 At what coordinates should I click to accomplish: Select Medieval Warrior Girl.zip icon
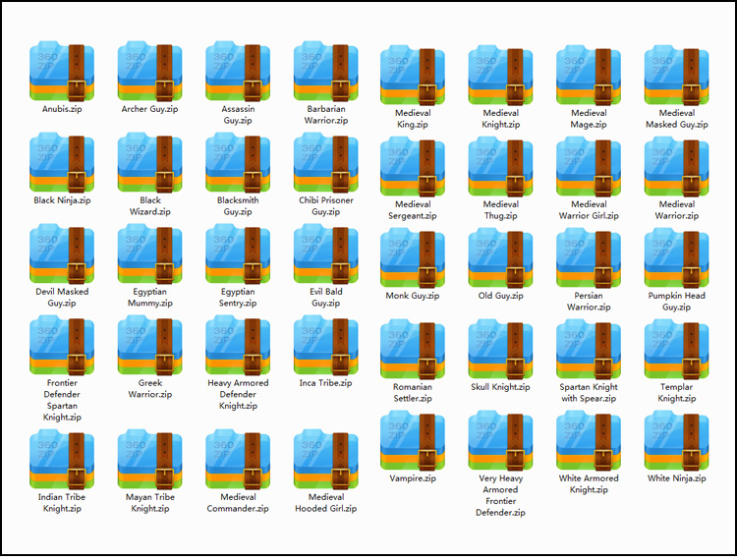[x=589, y=166]
